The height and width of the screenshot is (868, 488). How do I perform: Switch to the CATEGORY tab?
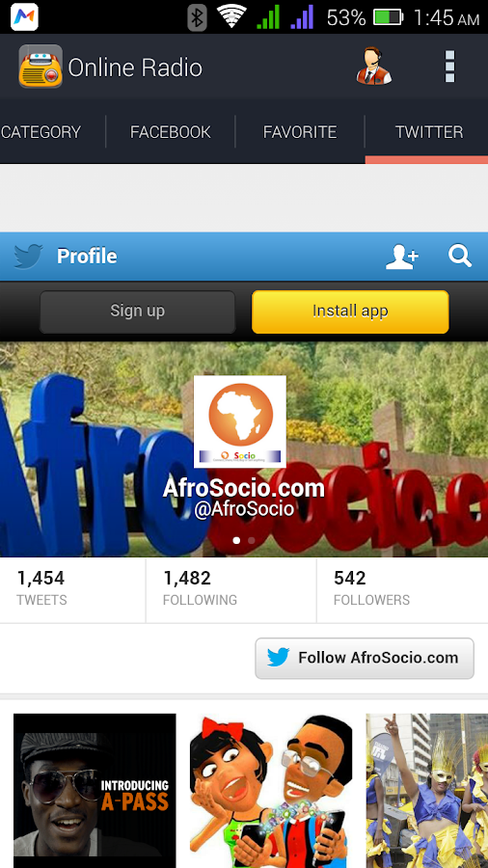pos(41,132)
